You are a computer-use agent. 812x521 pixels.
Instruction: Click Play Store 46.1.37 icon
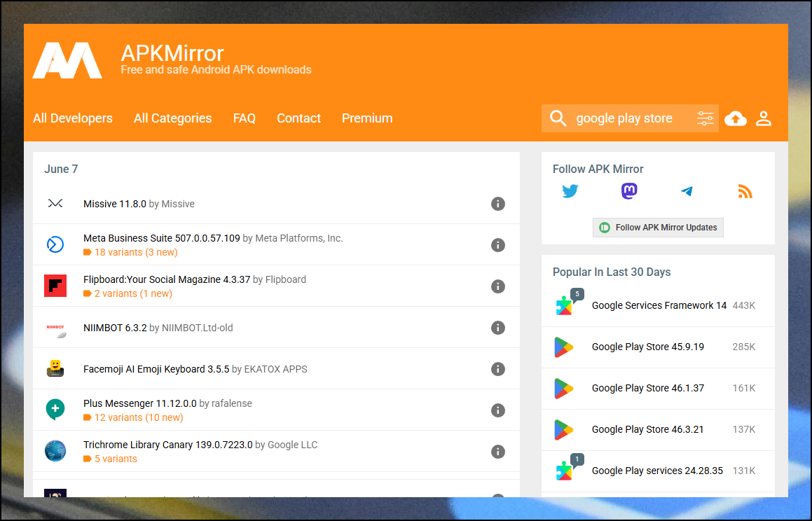pos(563,389)
